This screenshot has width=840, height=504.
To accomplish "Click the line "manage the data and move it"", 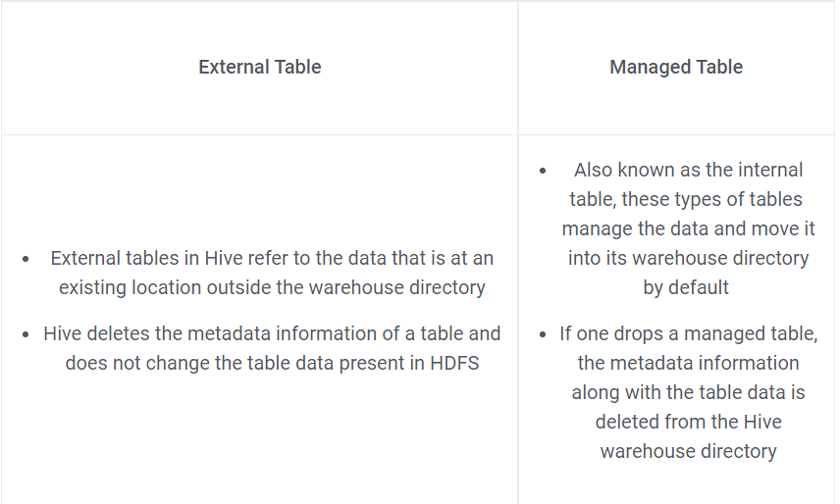I will point(688,229).
